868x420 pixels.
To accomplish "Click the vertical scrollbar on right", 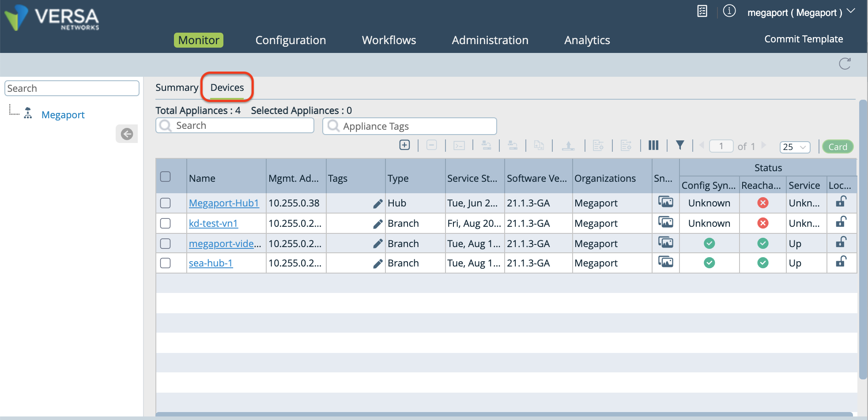I will tap(863, 239).
